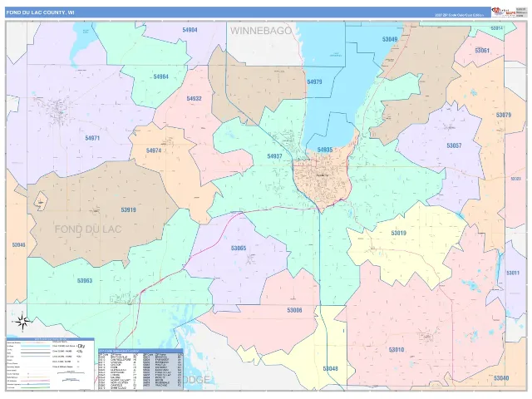Click ZIP code label 53963

coord(85,281)
